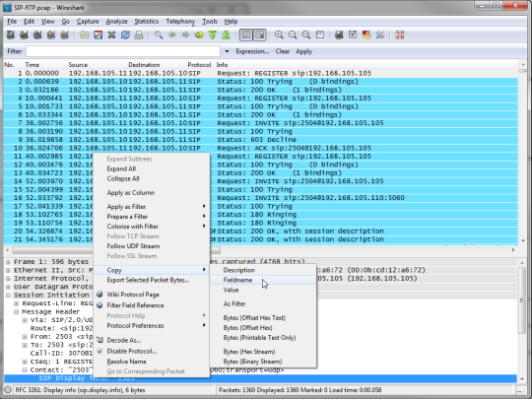The width and height of the screenshot is (532, 399).
Task: Close this capture file X icon
Action: pos(111,34)
